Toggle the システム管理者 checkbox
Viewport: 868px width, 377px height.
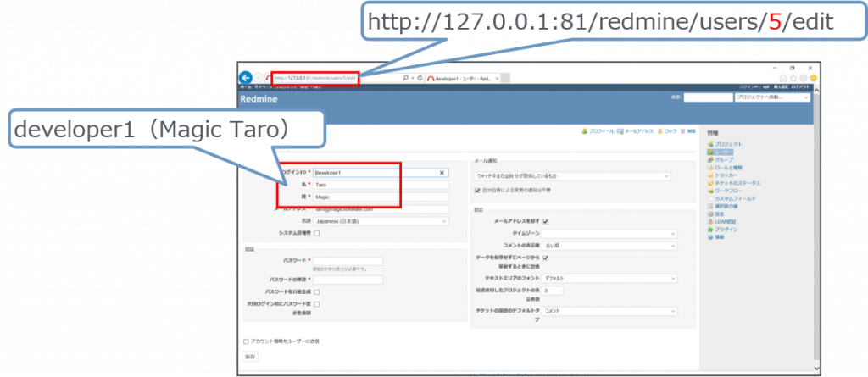pyautogui.click(x=317, y=233)
